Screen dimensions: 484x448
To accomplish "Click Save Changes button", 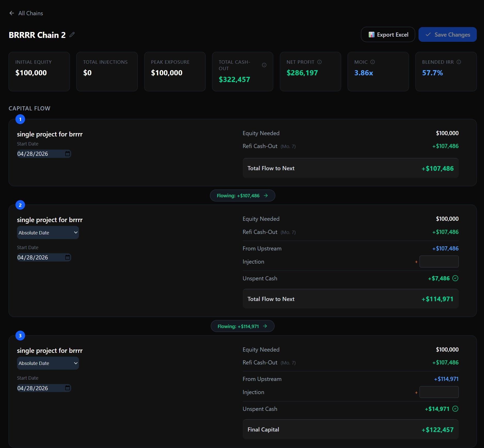I will [447, 35].
